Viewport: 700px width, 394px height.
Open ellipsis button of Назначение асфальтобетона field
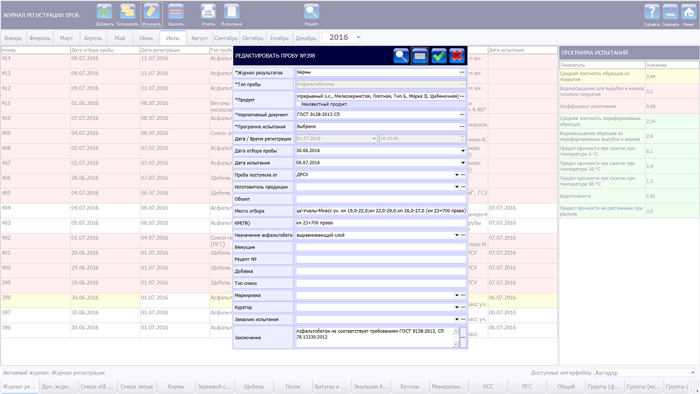(463, 235)
